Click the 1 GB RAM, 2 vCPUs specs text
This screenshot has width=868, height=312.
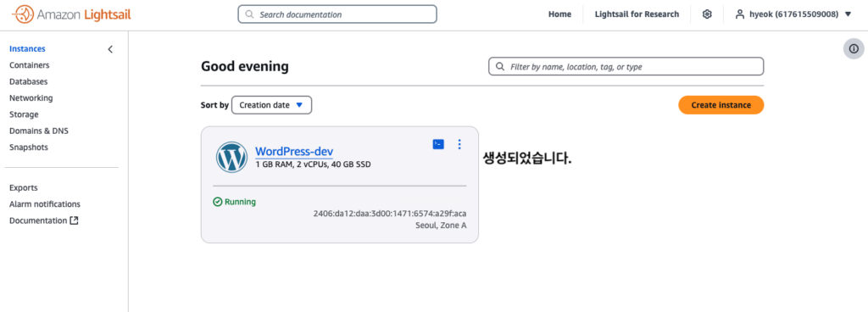tap(313, 164)
